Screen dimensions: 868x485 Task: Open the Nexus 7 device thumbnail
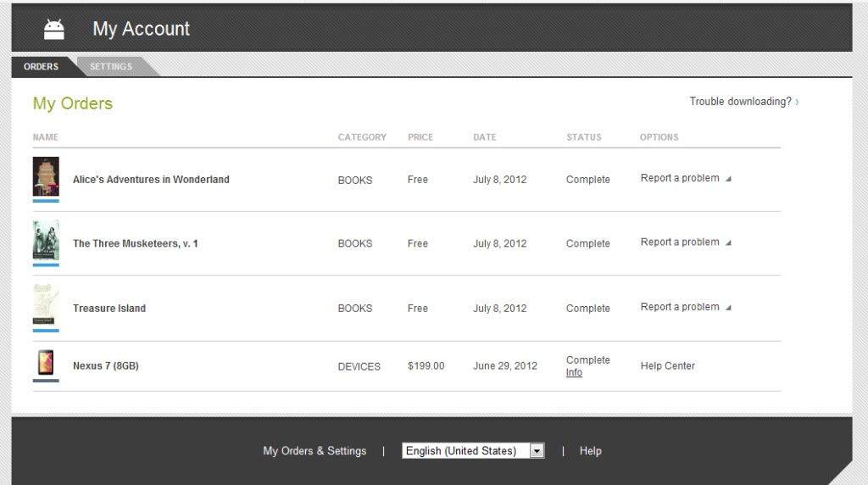coord(46,363)
